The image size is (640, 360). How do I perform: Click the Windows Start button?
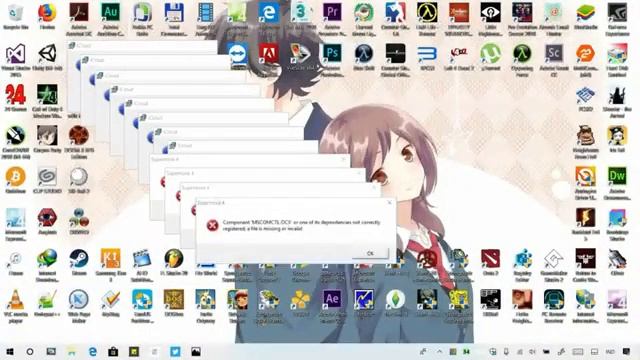[10, 351]
